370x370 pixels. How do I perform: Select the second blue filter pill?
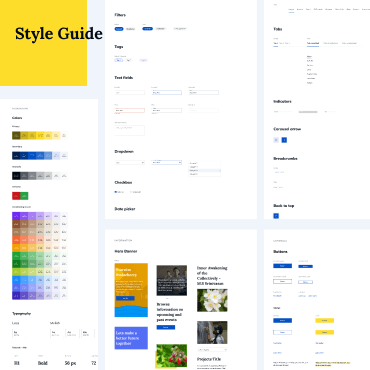pos(147,29)
